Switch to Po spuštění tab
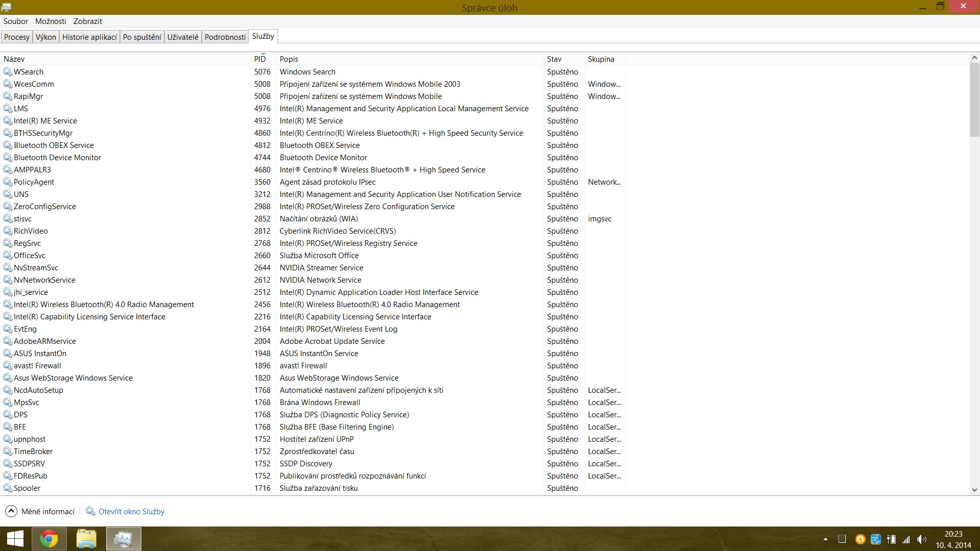 click(x=142, y=37)
